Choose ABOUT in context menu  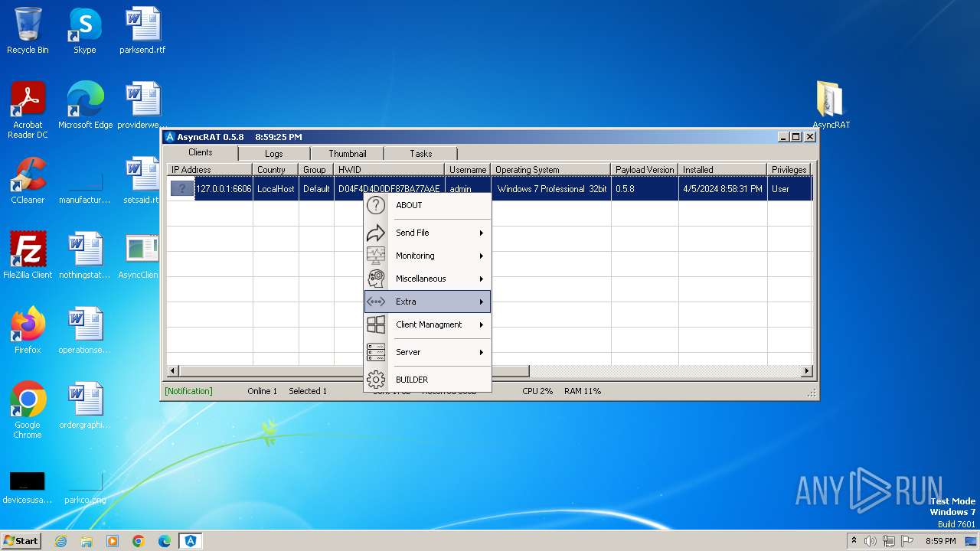(427, 205)
